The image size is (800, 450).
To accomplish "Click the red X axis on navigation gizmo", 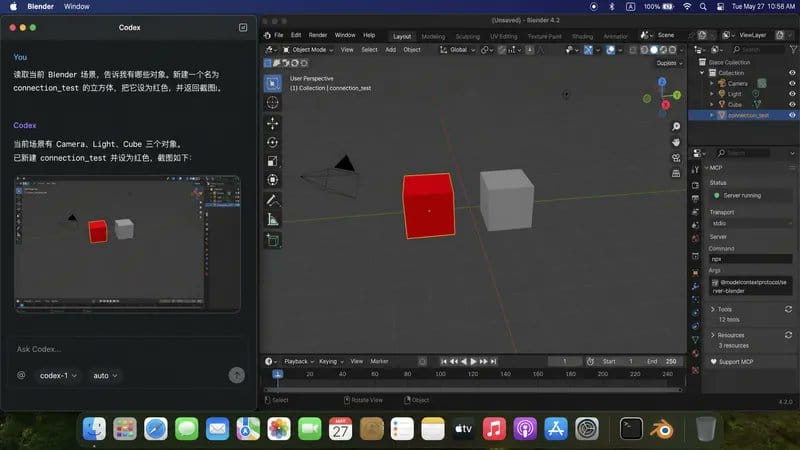I will [x=665, y=105].
